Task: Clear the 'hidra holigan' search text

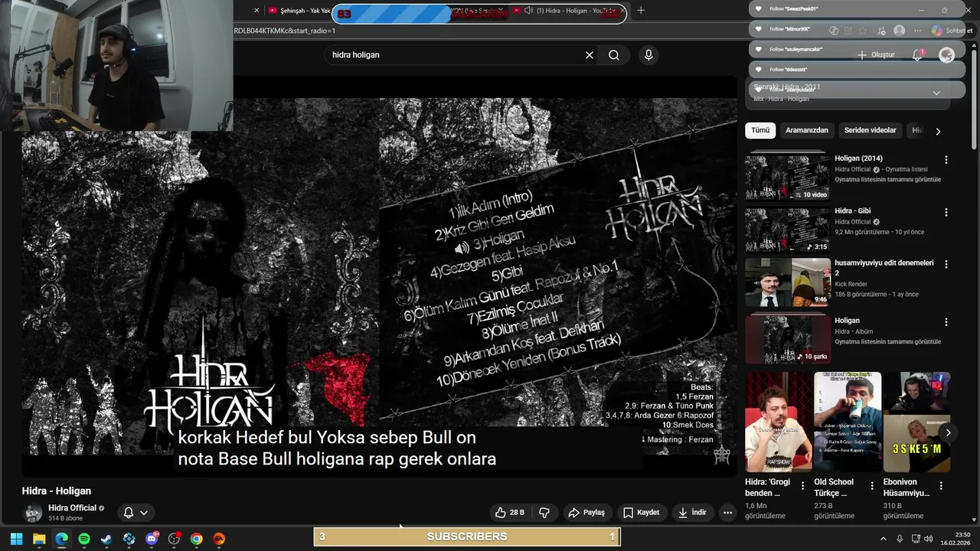Action: [x=590, y=55]
